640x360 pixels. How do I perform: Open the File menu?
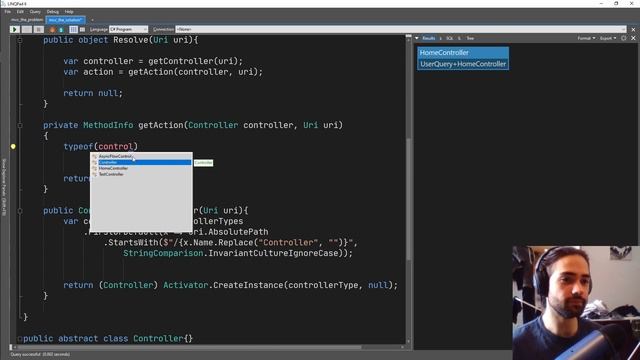pos(8,11)
